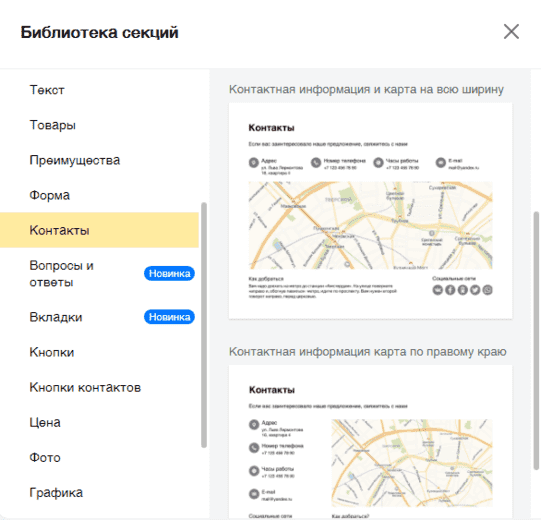Click the Социальные сети label in first template

[454, 278]
